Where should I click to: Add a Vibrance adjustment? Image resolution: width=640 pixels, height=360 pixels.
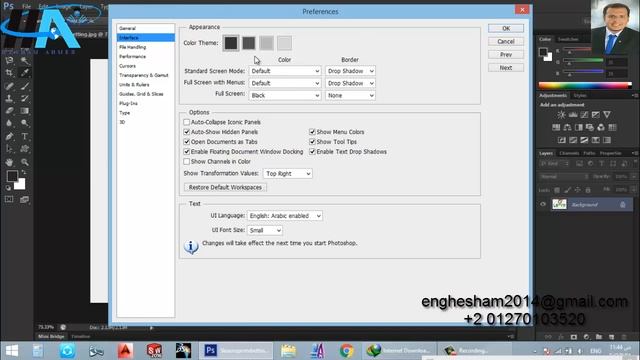pos(607,115)
